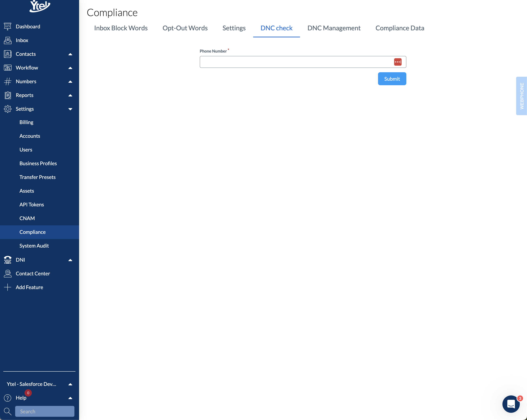Image resolution: width=527 pixels, height=420 pixels.
Task: Switch to the DNC Management tab
Action: (x=334, y=28)
